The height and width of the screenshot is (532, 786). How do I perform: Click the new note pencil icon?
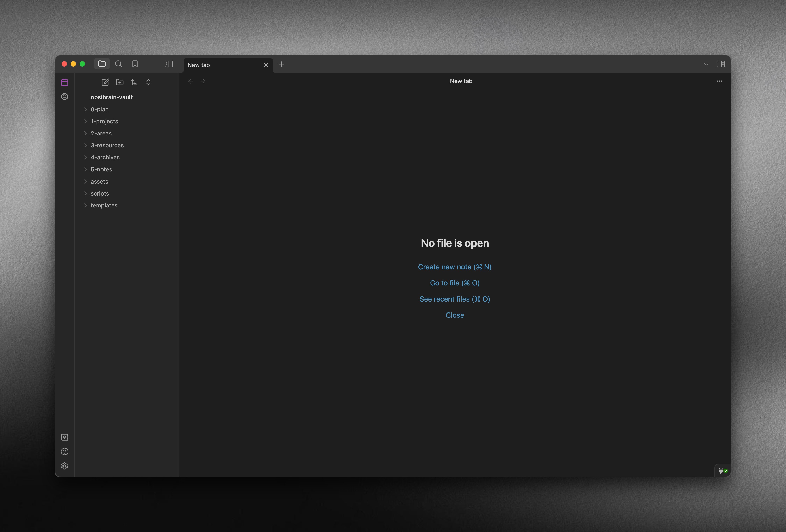(x=105, y=82)
